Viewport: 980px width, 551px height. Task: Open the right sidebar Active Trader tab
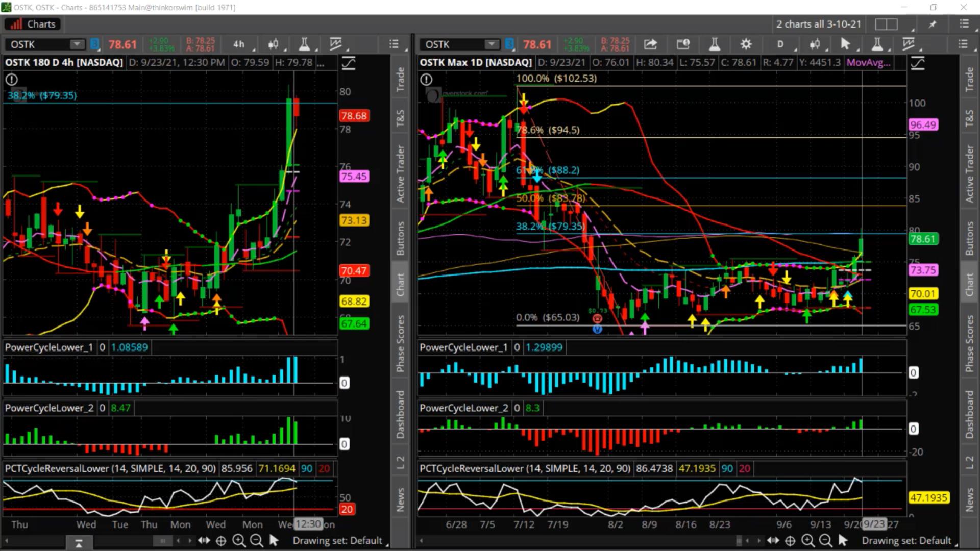pyautogui.click(x=969, y=173)
